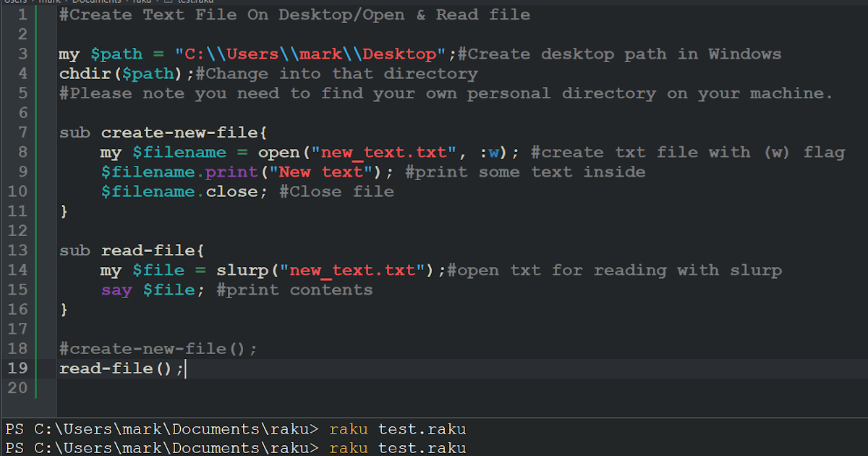Click the comment "#Create Text File On Desktop/Open & Read file"
The height and width of the screenshot is (456, 868).
[x=294, y=14]
